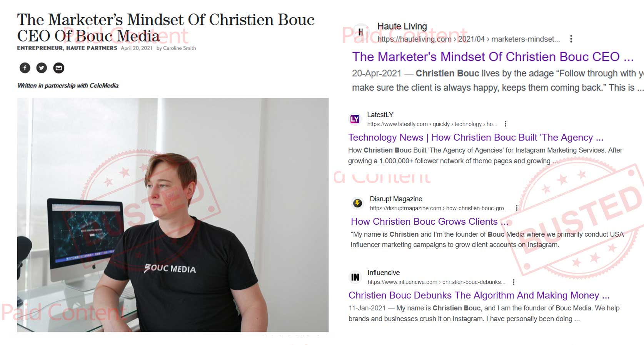
Task: Open 'Christien Bouc Debunks The Algorithm' result
Action: 479,295
